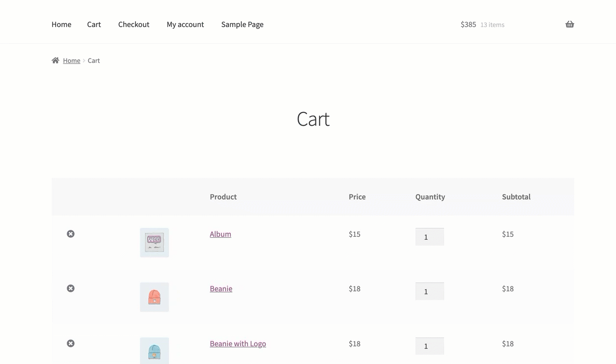Image resolution: width=616 pixels, height=364 pixels.
Task: Open the Album product thumbnail
Action: [154, 242]
